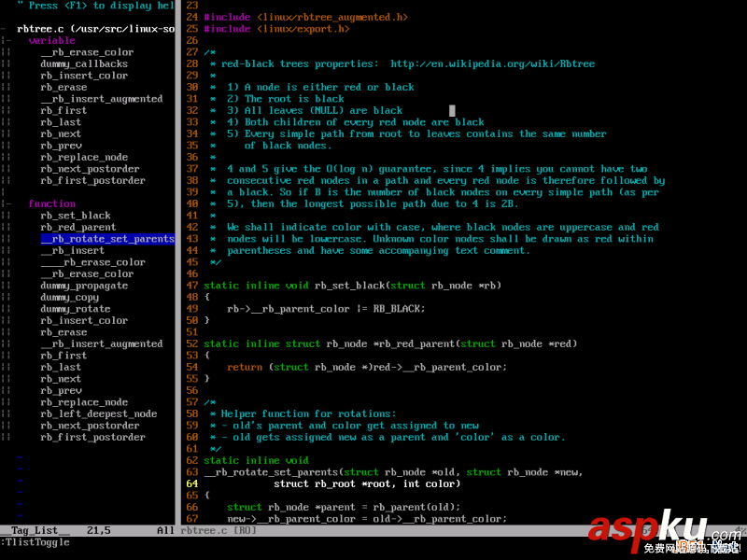Select dummy_callbacks in the tag list
747x560 pixels.
click(84, 63)
